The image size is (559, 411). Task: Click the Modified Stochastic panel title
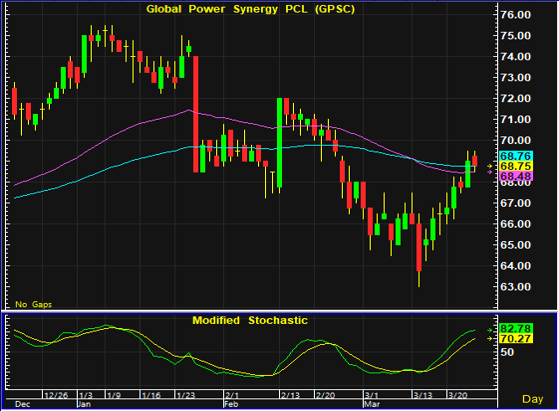(250, 320)
